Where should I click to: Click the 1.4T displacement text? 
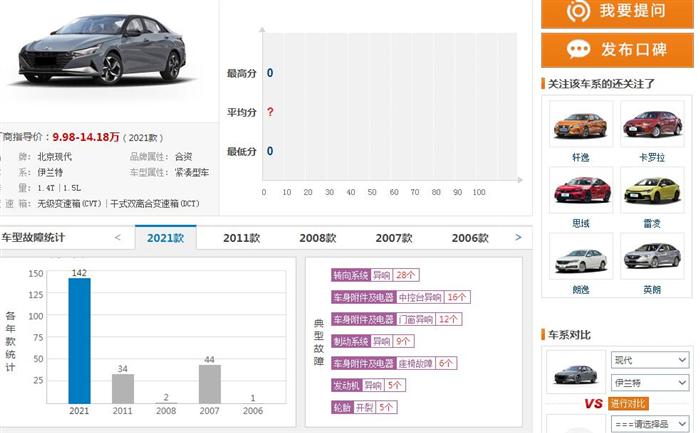click(46, 188)
